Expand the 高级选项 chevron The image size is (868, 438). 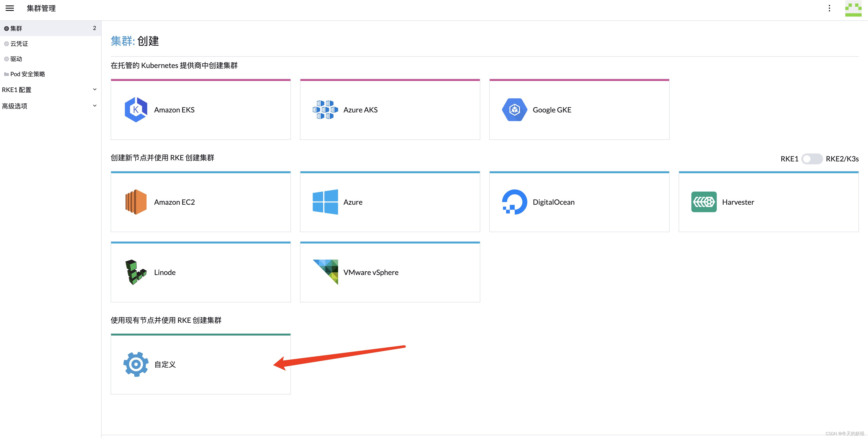95,105
